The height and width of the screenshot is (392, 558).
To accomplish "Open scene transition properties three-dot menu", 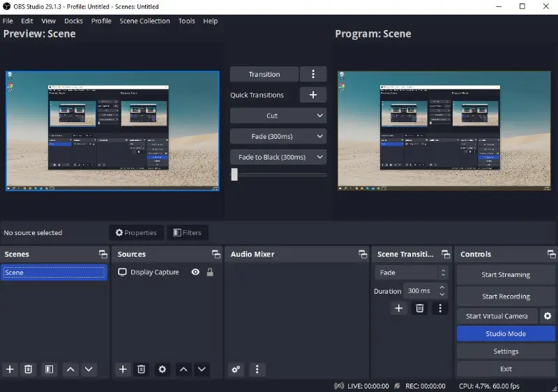I will (x=440, y=308).
